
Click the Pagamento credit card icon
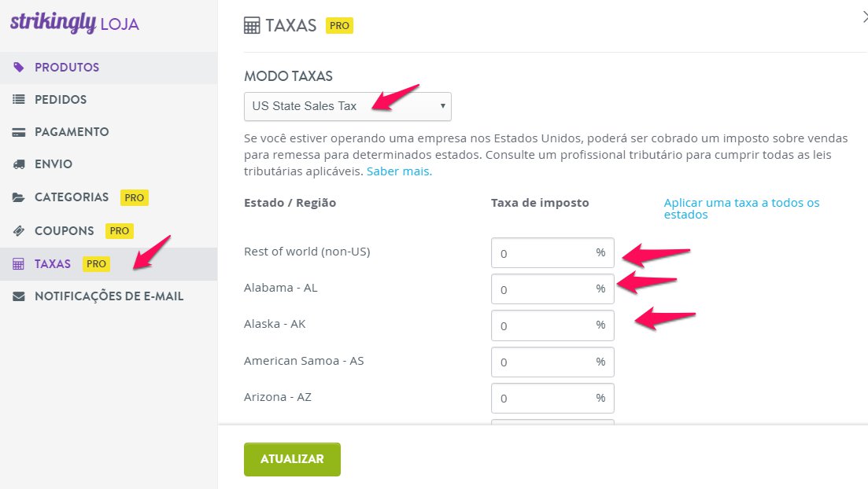tap(19, 132)
